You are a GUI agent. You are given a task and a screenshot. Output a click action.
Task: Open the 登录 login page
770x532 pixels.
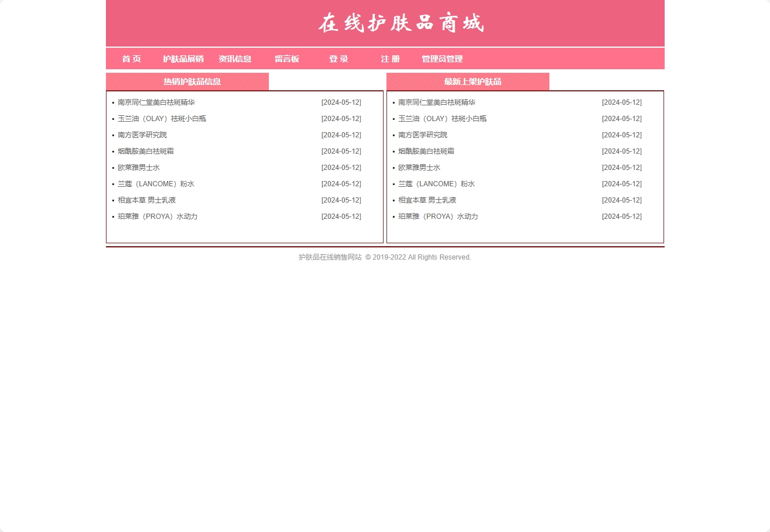point(338,59)
